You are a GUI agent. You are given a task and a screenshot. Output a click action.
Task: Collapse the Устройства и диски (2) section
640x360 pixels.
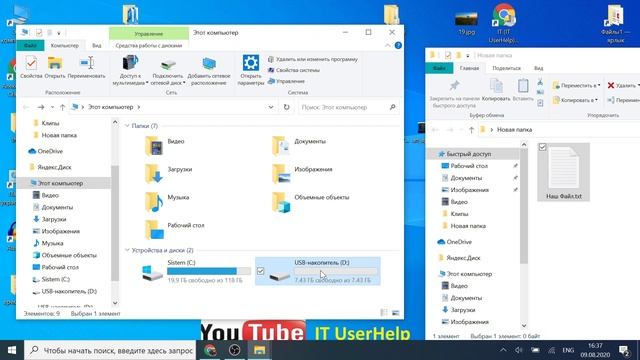pyautogui.click(x=127, y=250)
